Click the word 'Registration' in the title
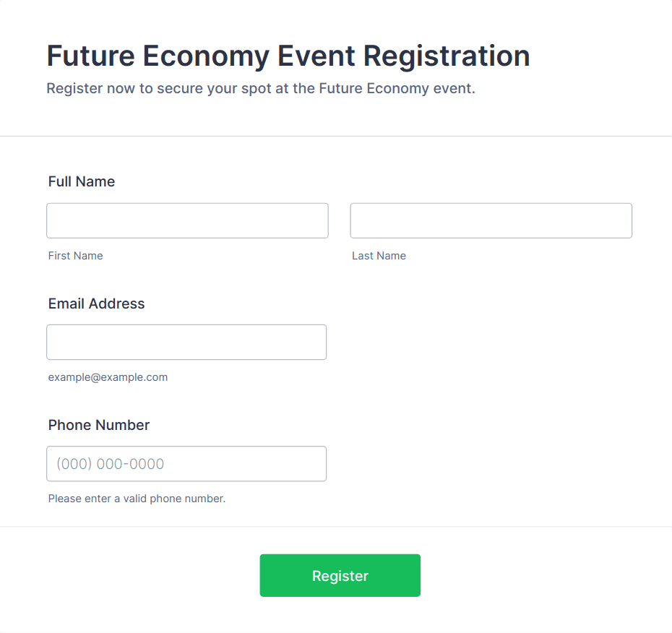The image size is (672, 633). point(447,56)
